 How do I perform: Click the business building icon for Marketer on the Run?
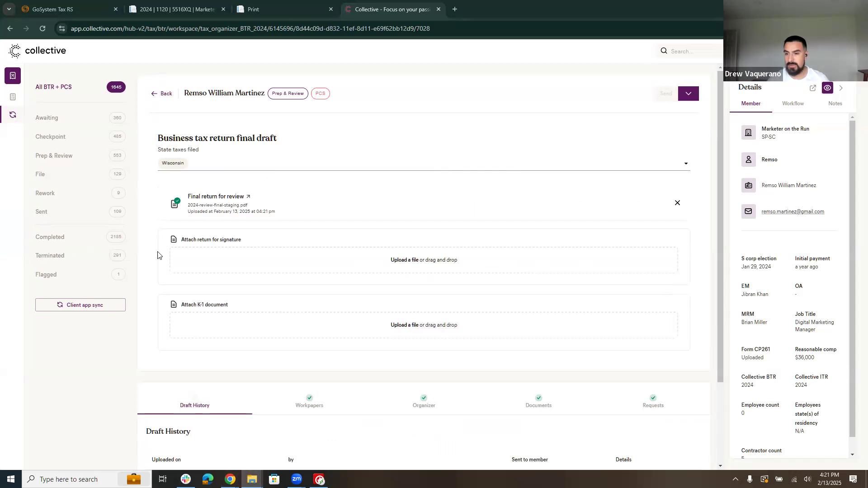(748, 133)
